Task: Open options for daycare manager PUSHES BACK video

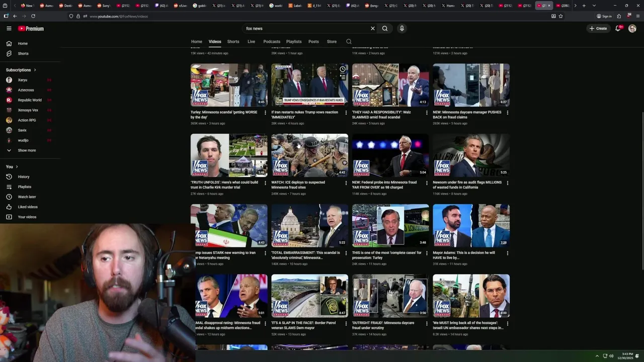Action: pyautogui.click(x=507, y=113)
